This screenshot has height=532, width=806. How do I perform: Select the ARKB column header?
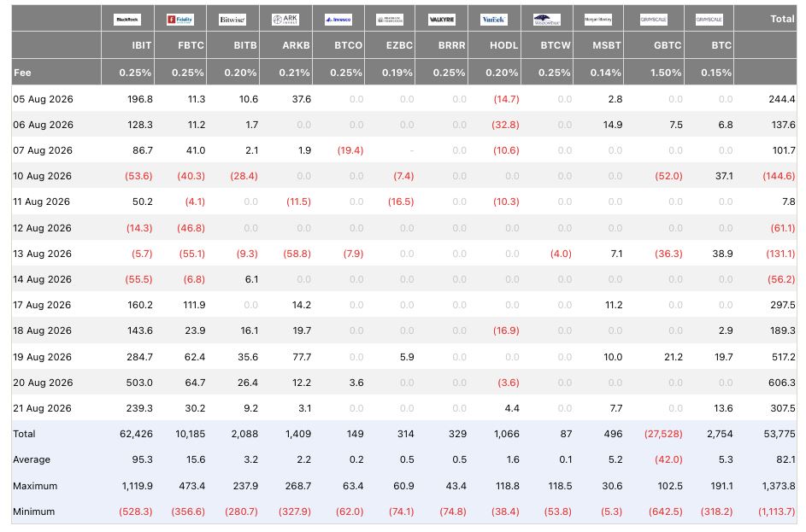click(296, 45)
